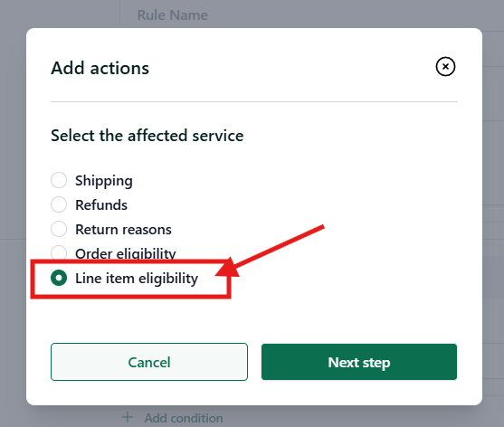Close the Add actions dialog
The image size is (504, 427).
tap(445, 67)
